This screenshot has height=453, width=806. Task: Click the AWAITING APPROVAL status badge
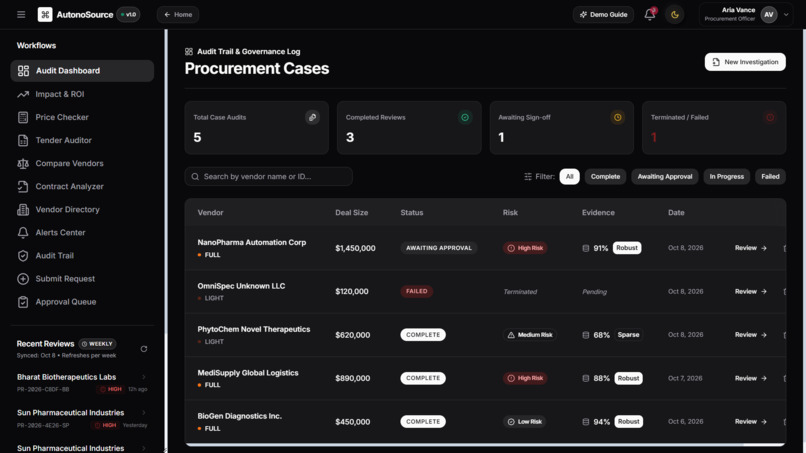click(438, 248)
